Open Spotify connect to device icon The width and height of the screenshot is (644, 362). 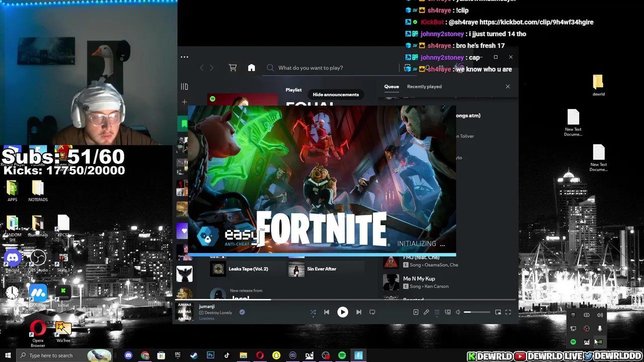(x=448, y=312)
